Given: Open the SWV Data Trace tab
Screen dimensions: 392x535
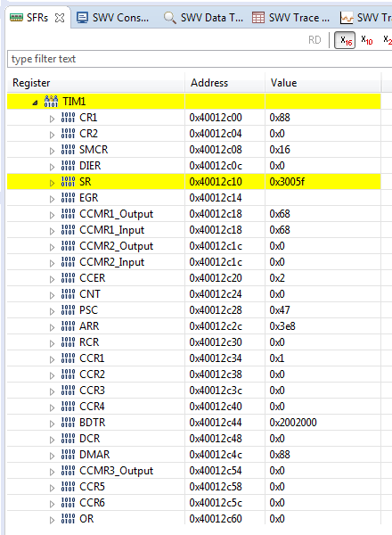Looking at the screenshot, I should tap(203, 18).
